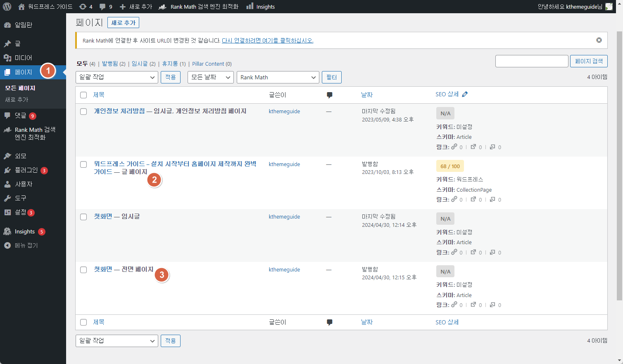Open the 설정 settings icon
The height and width of the screenshot is (364, 623).
[x=7, y=212]
